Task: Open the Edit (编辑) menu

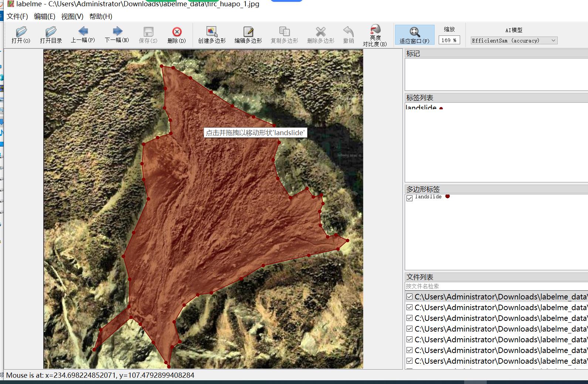Action: [x=44, y=17]
